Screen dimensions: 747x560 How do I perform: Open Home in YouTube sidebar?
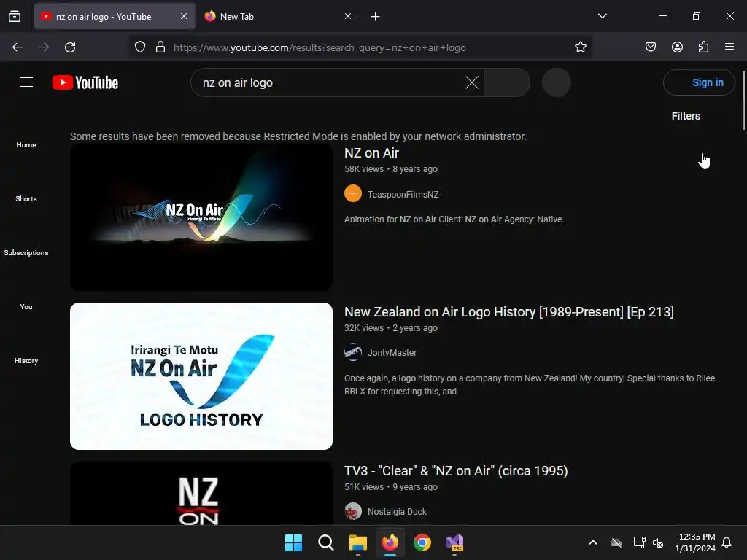pos(26,145)
